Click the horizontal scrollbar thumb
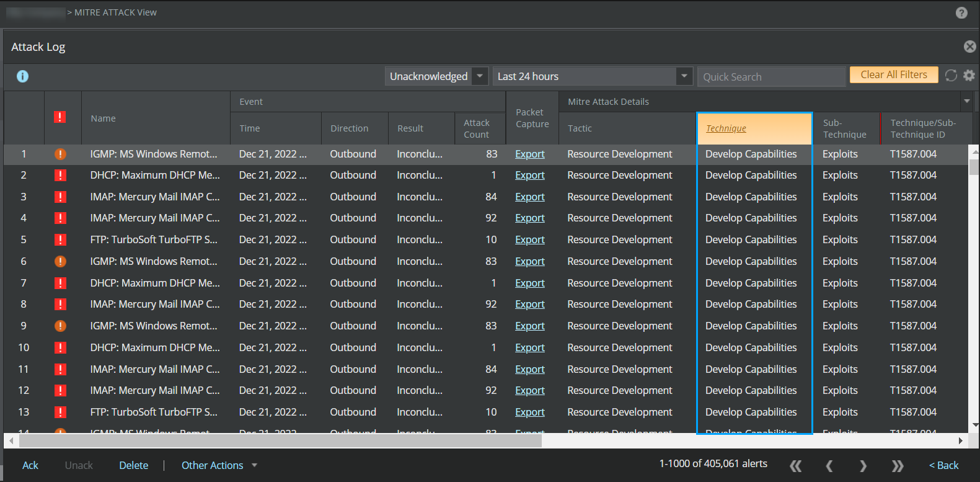The height and width of the screenshot is (482, 980). click(x=280, y=441)
